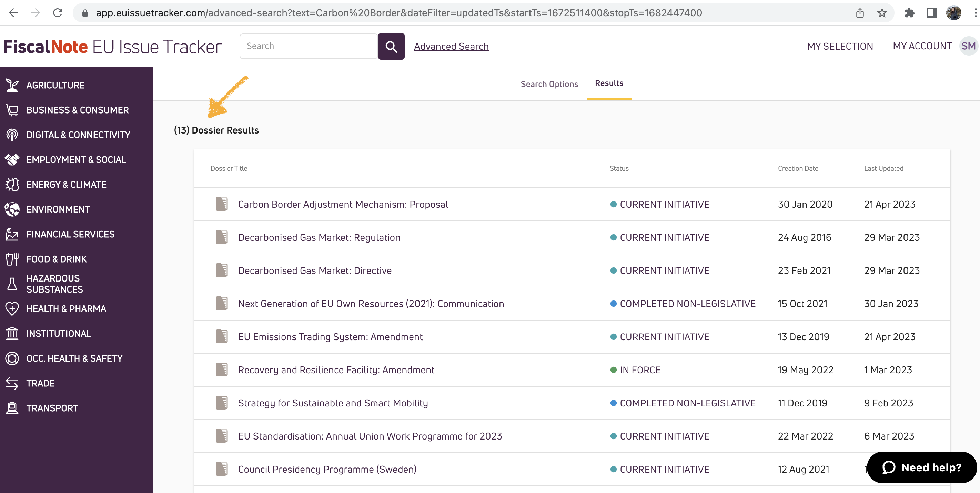Open Decarbonised Gas Market: Directive dossier
The image size is (980, 493).
tap(315, 271)
